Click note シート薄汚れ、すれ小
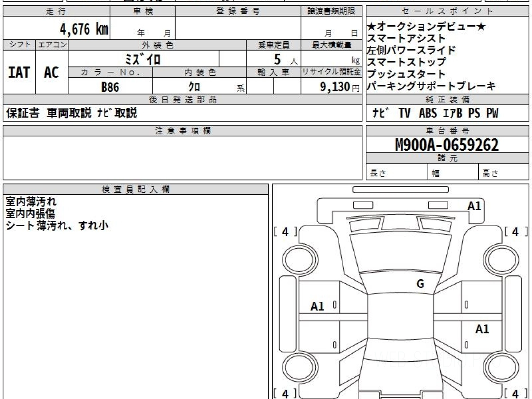 [x=57, y=225]
